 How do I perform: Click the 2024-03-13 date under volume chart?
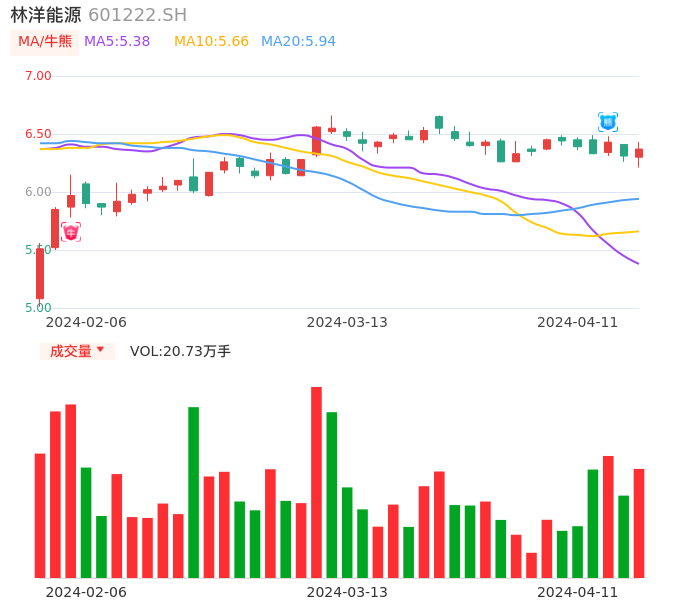click(347, 592)
